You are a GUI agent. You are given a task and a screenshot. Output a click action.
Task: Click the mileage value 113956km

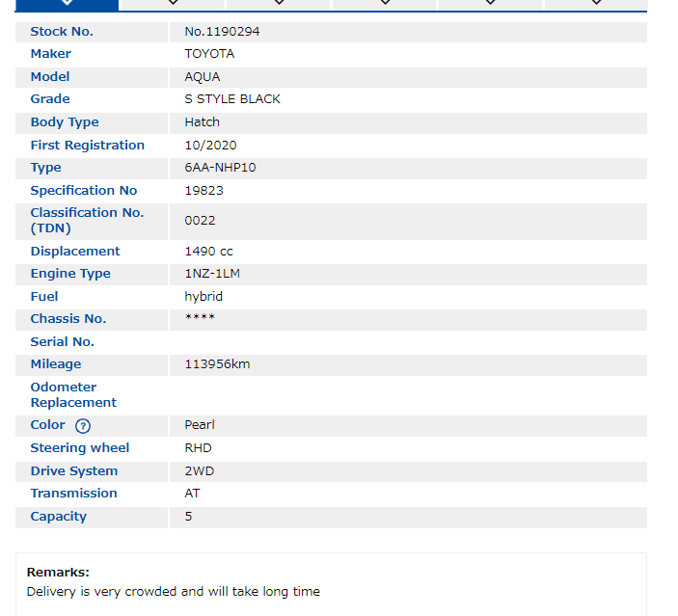(x=217, y=364)
